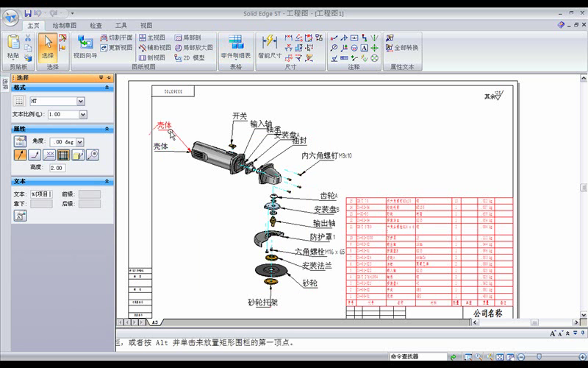Open the 角度 degree dropdown

point(79,142)
